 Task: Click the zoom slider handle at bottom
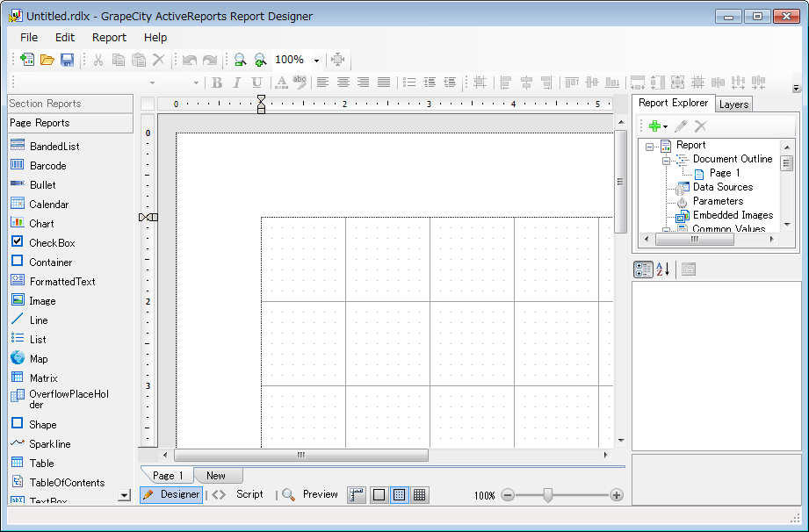[547, 495]
